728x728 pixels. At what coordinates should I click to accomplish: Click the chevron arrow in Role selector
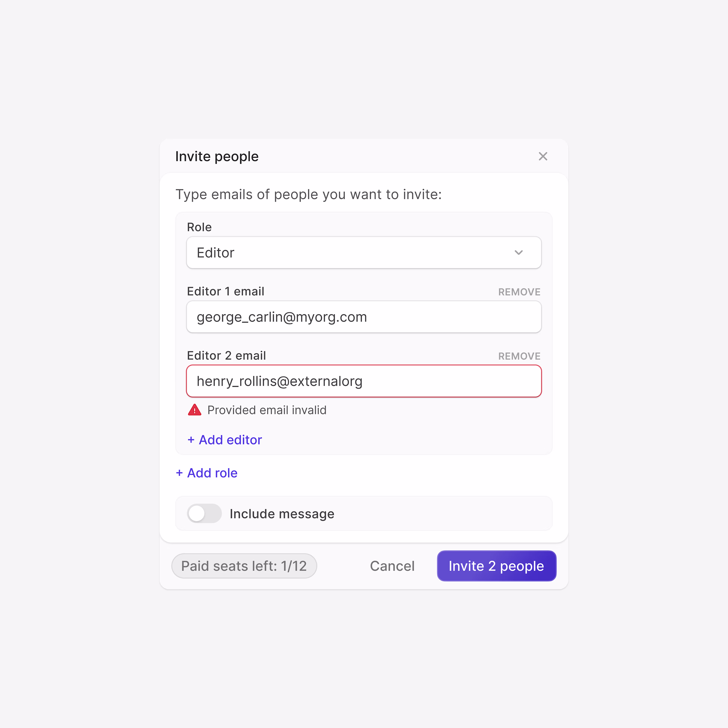click(x=519, y=252)
